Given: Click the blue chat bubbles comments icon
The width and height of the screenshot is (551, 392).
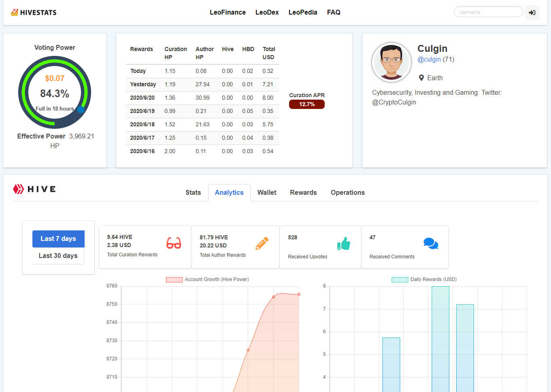Looking at the screenshot, I should [431, 243].
